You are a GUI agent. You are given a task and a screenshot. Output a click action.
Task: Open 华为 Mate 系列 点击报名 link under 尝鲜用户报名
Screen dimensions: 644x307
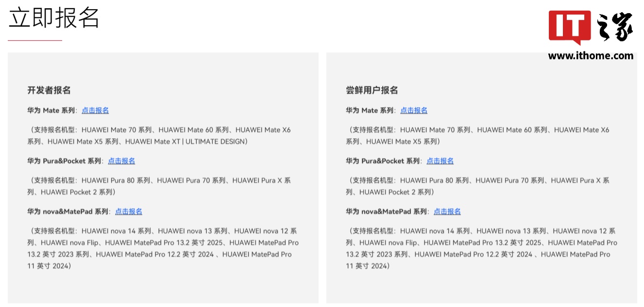coord(414,111)
